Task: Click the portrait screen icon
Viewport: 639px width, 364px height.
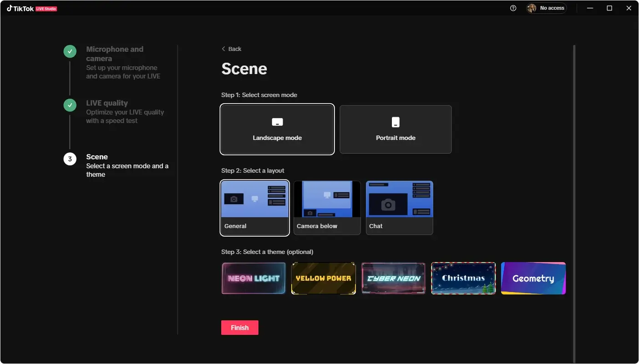Action: click(395, 121)
